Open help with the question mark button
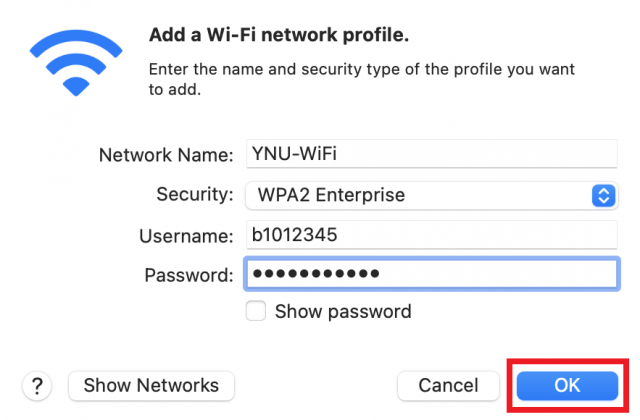Viewport: 640px width, 420px height. pos(37,386)
